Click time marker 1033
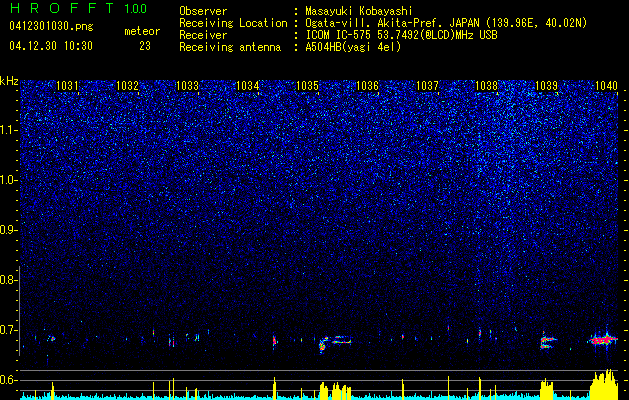Image resolution: width=629 pixels, height=400 pixels. (187, 85)
